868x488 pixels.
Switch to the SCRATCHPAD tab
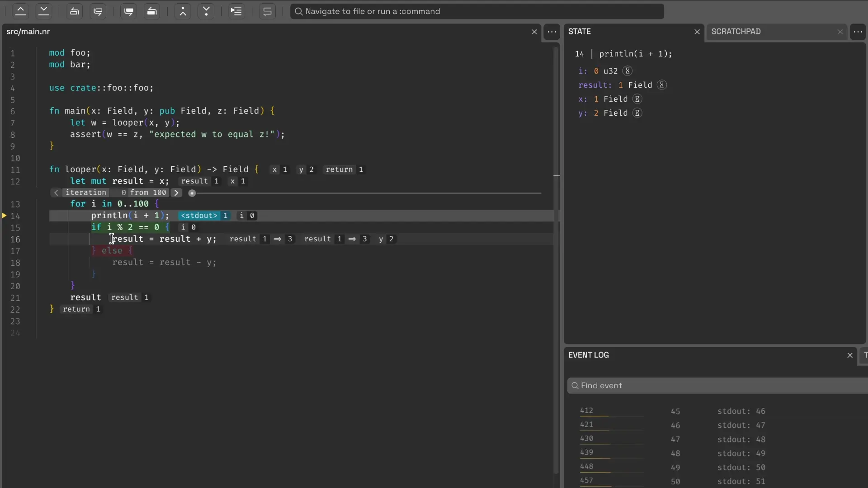736,32
